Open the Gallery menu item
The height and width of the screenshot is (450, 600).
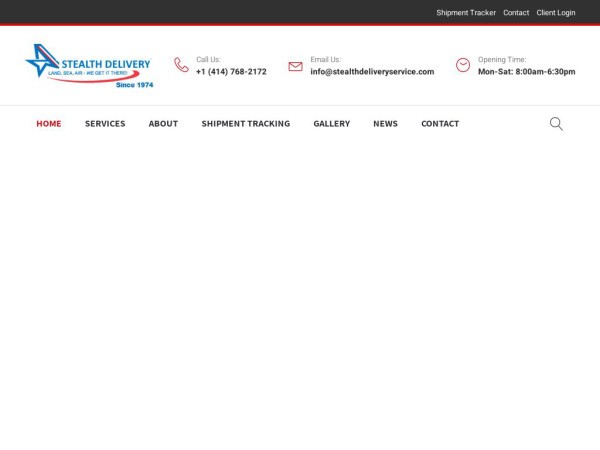point(332,124)
